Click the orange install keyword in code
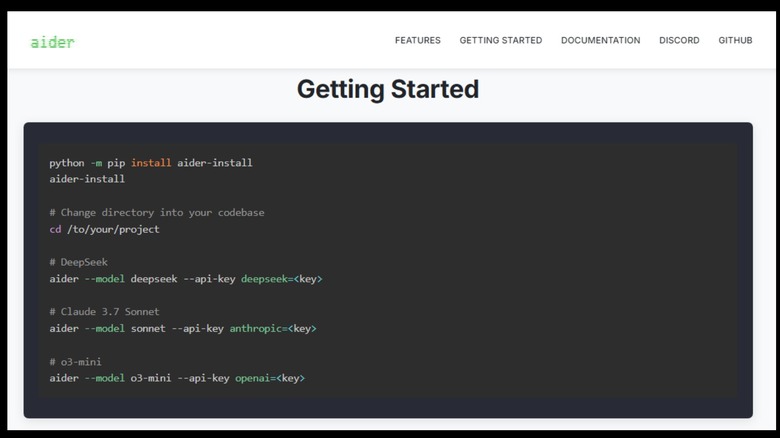 [x=151, y=163]
